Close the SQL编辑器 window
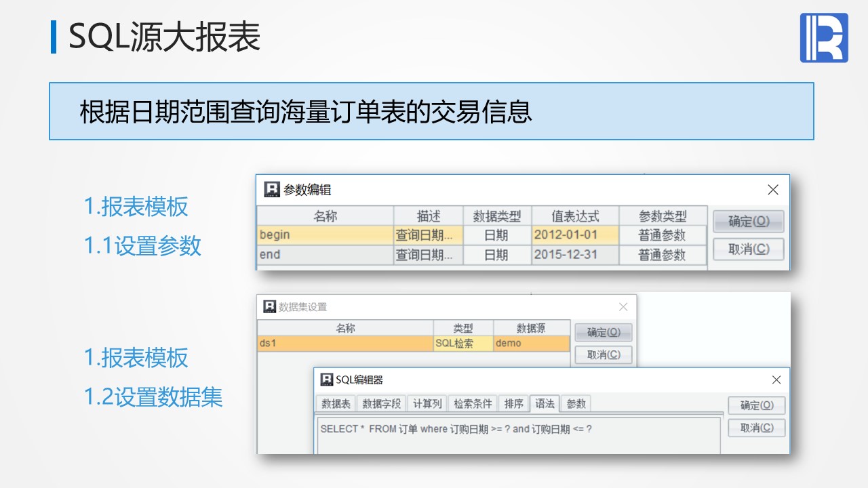This screenshot has width=868, height=488. pyautogui.click(x=776, y=380)
